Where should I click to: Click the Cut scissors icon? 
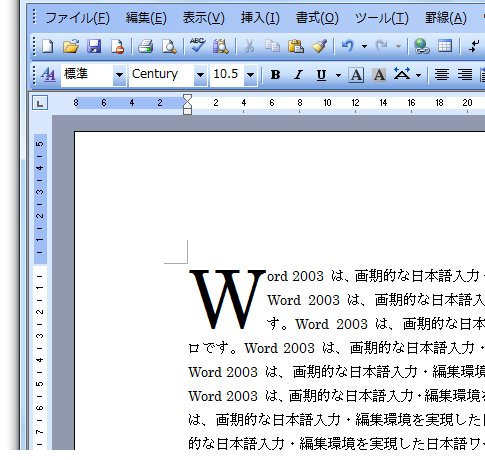(x=249, y=46)
